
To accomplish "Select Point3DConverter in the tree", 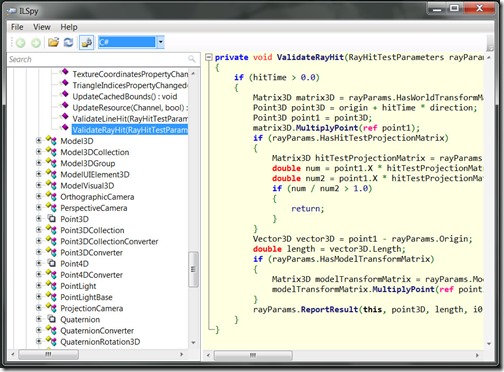I will coord(91,252).
